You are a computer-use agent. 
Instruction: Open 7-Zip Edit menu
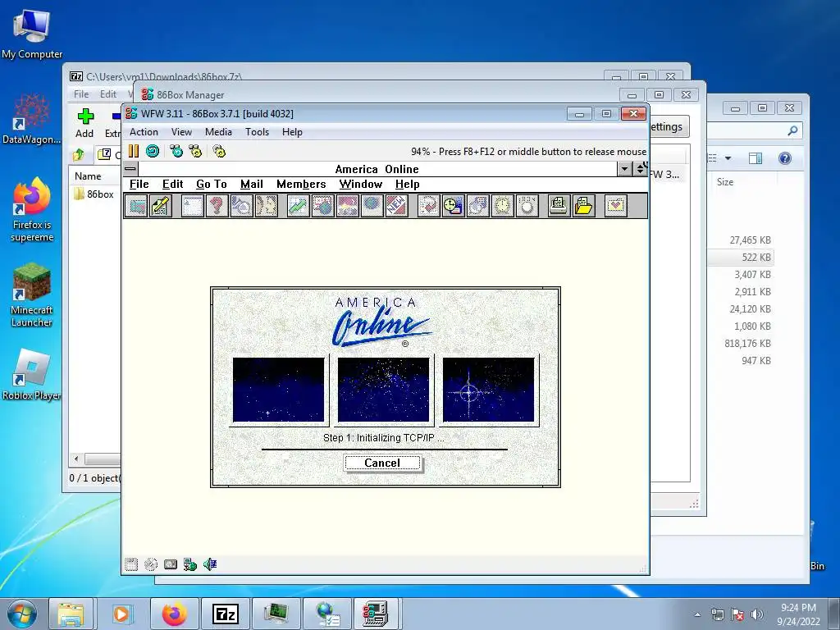[108, 94]
